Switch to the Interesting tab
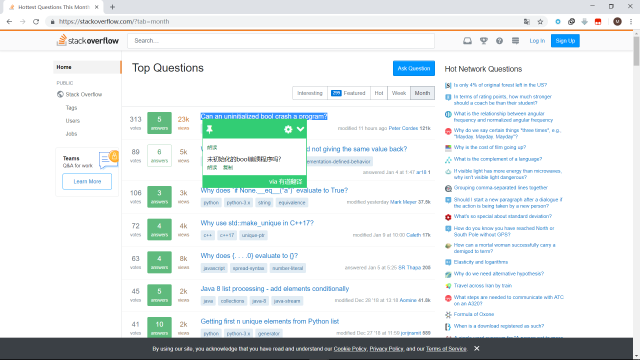This screenshot has width=640, height=360. [x=310, y=93]
